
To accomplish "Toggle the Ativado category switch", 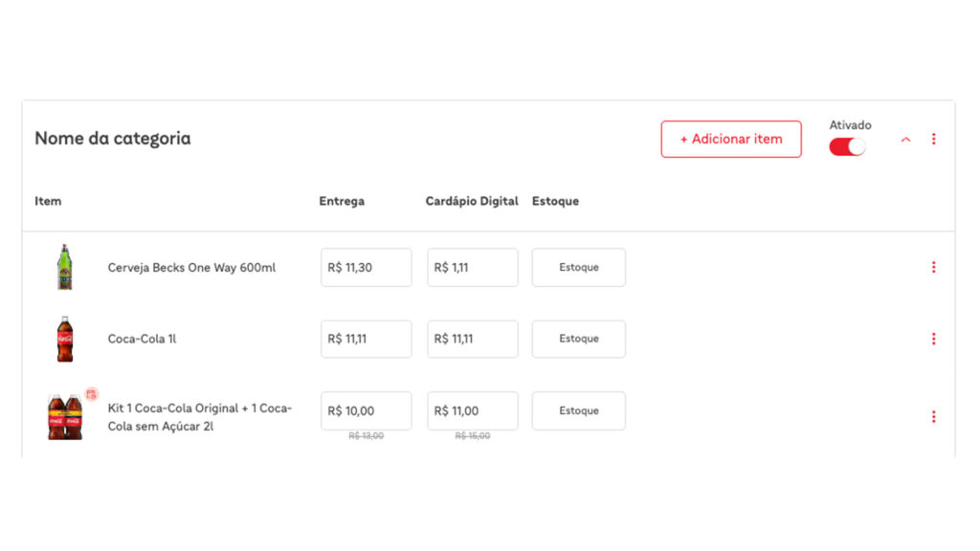I will click(847, 146).
